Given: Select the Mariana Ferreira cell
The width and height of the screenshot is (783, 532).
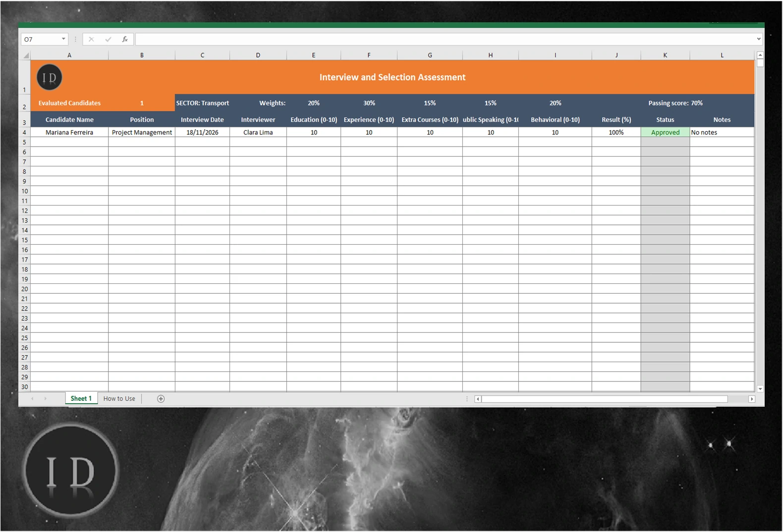Looking at the screenshot, I should tap(69, 132).
